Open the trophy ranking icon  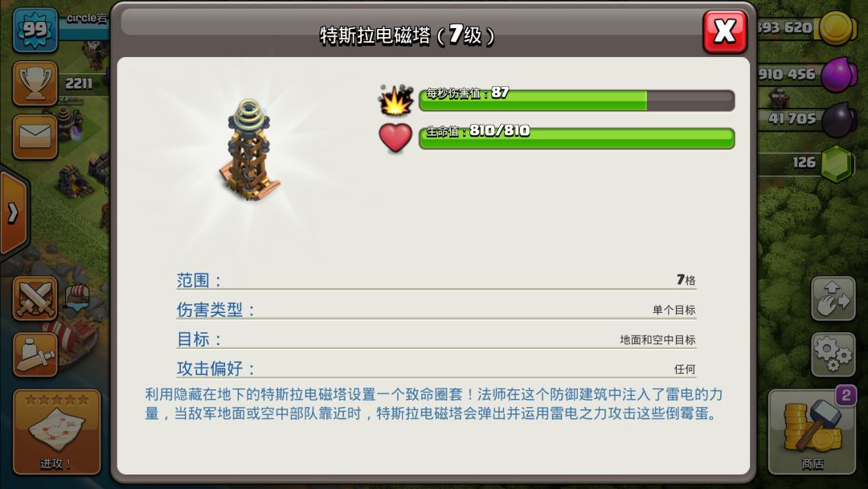coord(35,84)
